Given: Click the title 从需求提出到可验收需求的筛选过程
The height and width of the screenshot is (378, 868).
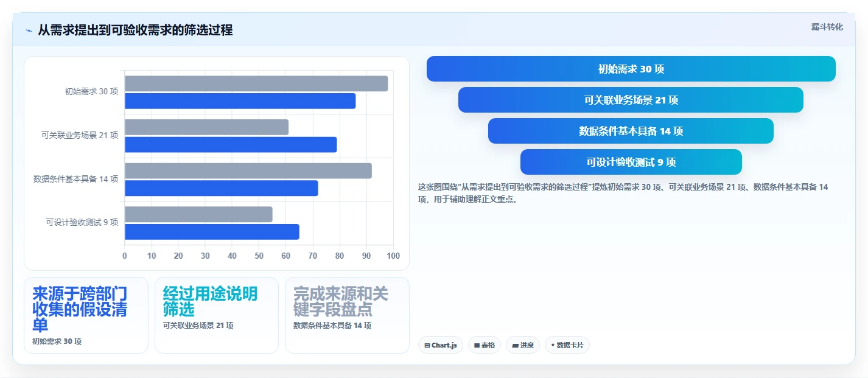Looking at the screenshot, I should click(x=135, y=30).
